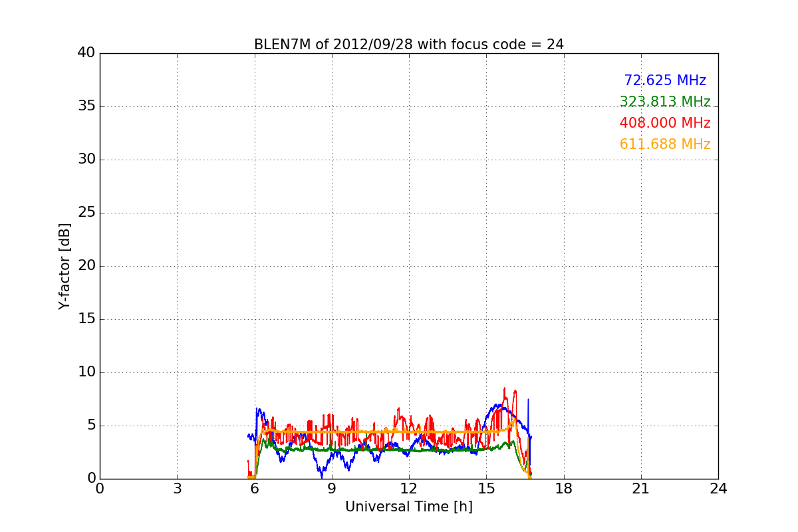Click the y-axis tick label "10"
Image resolution: width=798 pixels, height=532 pixels.
pos(86,372)
